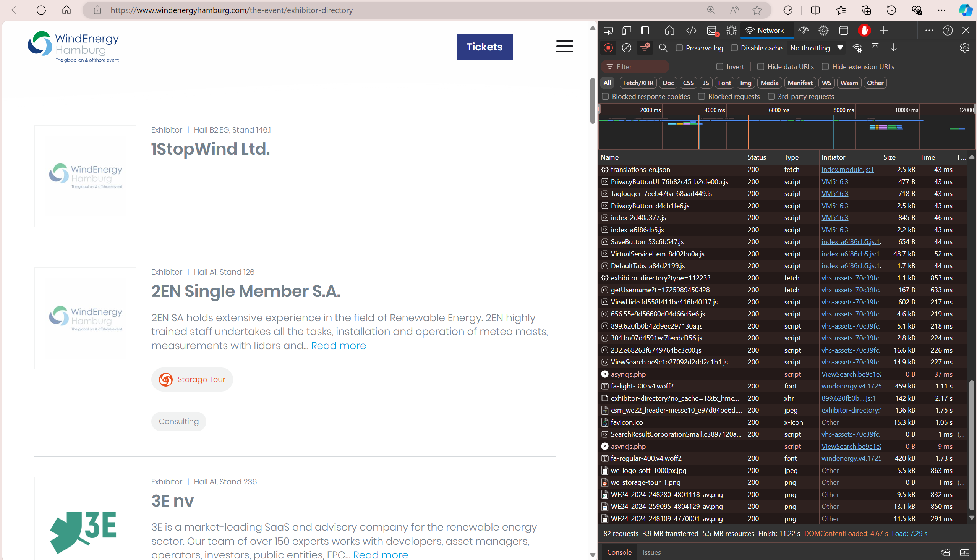
Task: Add a quick view tool in drawer
Action: [676, 552]
